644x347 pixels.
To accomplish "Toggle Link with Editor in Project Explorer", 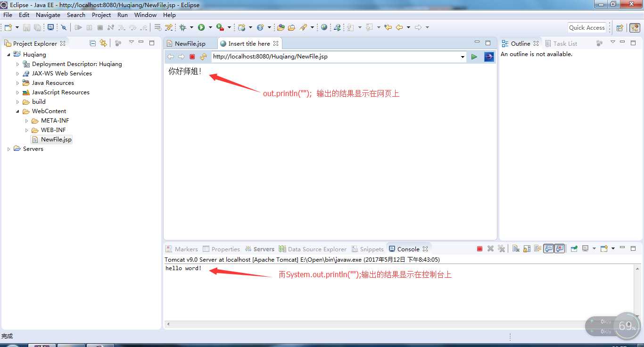I will pos(103,43).
